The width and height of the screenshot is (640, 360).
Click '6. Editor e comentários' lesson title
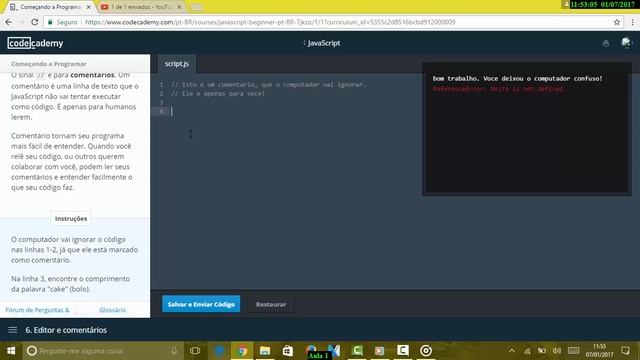66,330
